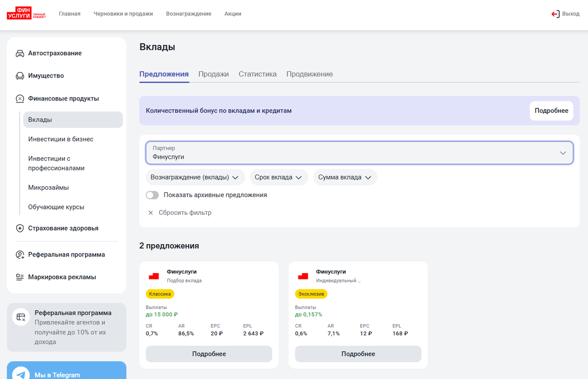Click the Классика yellow badge

160,294
